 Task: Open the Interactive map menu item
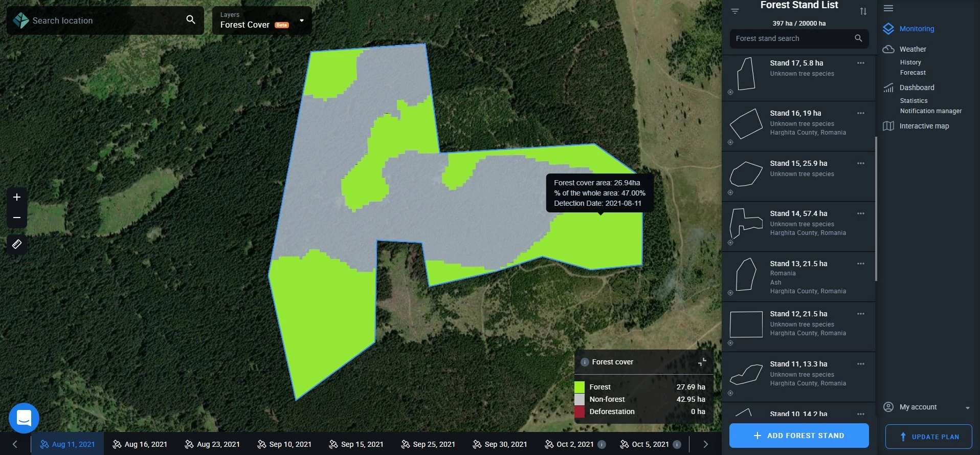pyautogui.click(x=924, y=126)
